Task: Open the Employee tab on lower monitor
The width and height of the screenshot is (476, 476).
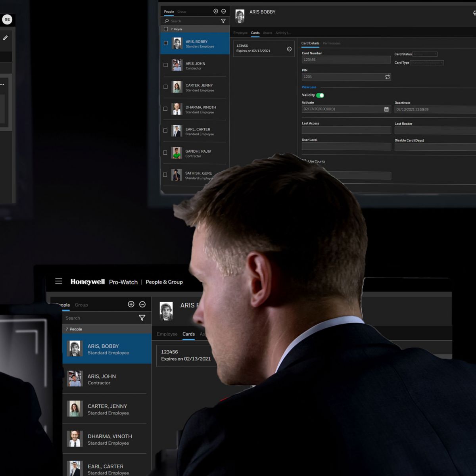Action: point(167,334)
